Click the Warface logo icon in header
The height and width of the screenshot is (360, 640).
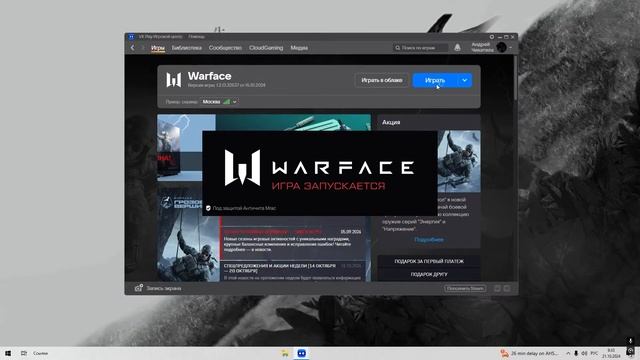(173, 80)
